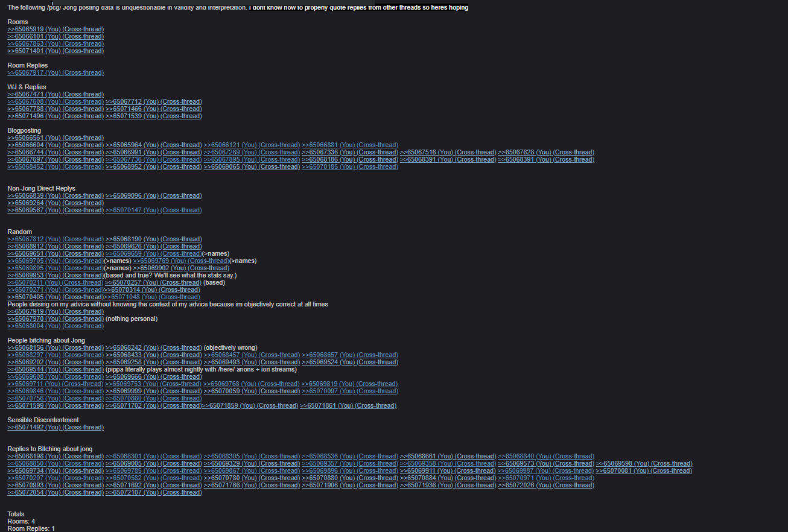
Task: Click the >>65069264 quote link
Action: pyautogui.click(x=56, y=203)
